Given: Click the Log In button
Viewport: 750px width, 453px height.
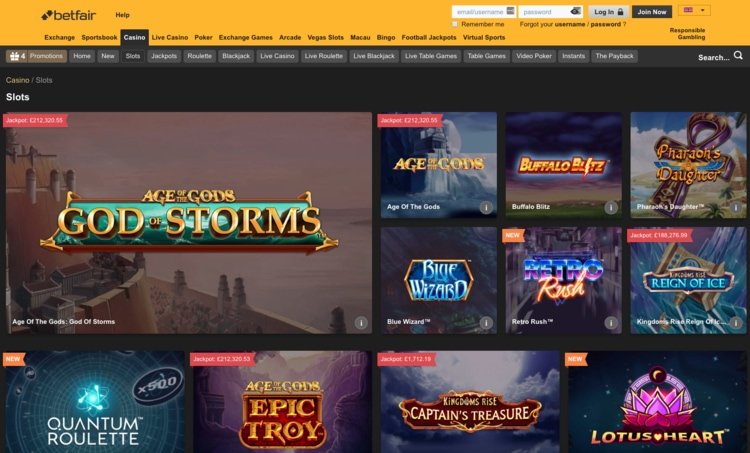Looking at the screenshot, I should (x=608, y=11).
